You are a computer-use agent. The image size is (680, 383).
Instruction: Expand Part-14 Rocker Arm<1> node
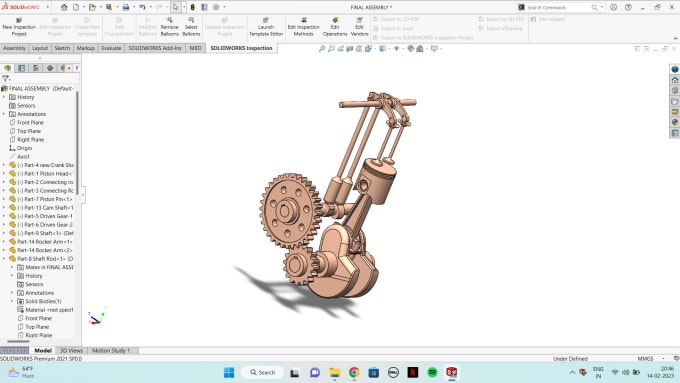point(4,242)
